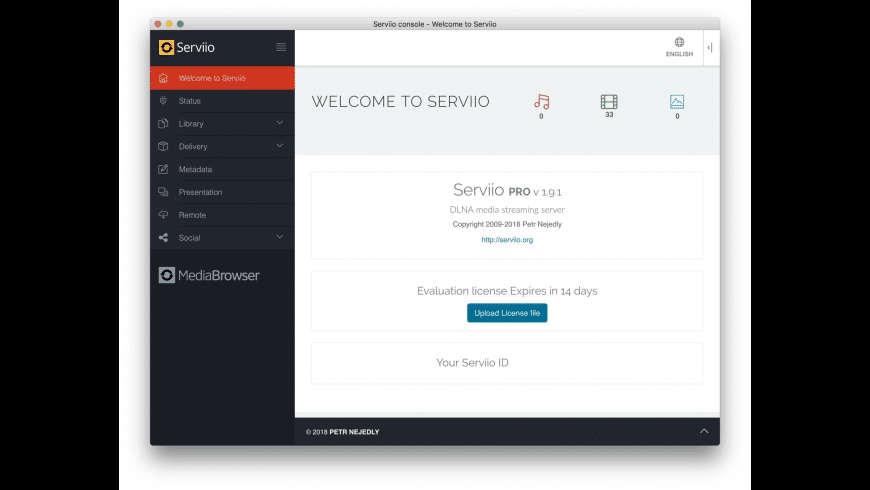The width and height of the screenshot is (870, 490).
Task: Click the share icon beside Social
Action: [163, 238]
